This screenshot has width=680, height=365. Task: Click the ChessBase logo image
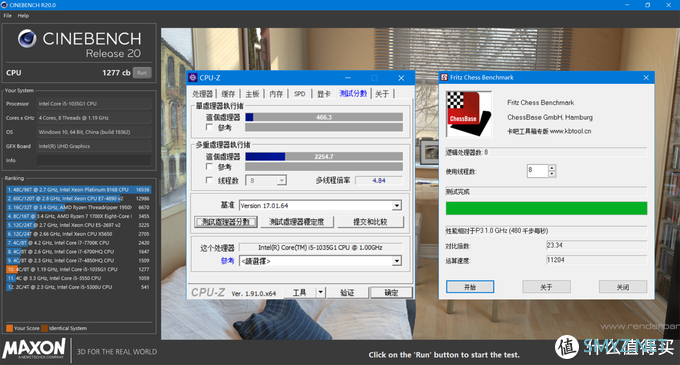(469, 114)
